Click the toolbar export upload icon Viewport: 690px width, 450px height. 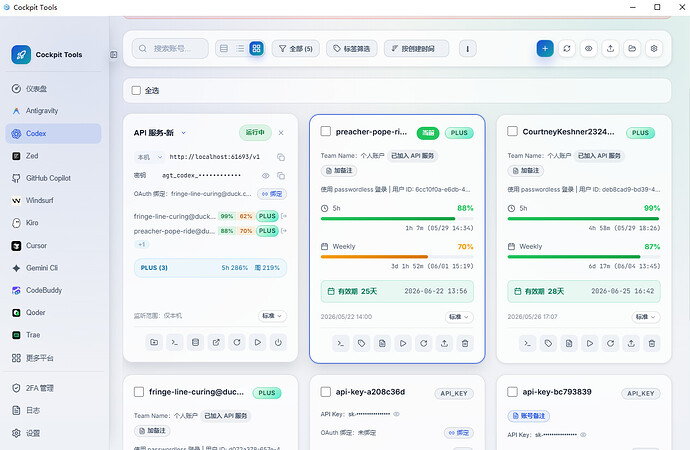point(610,48)
